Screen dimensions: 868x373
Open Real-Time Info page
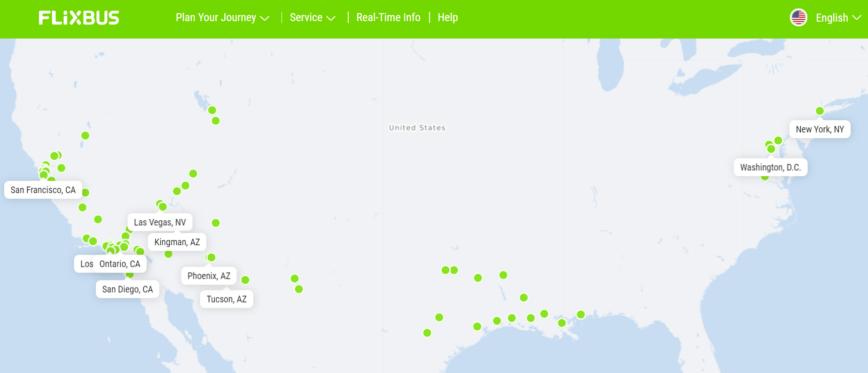pyautogui.click(x=388, y=18)
